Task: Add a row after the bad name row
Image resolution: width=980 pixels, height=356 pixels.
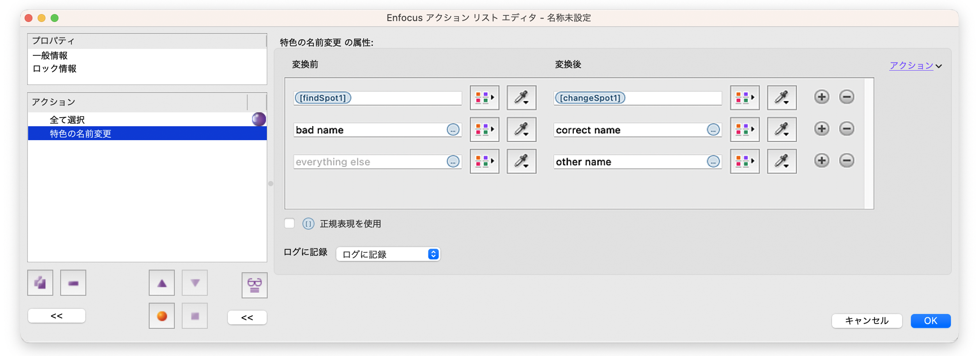Action: pyautogui.click(x=822, y=129)
